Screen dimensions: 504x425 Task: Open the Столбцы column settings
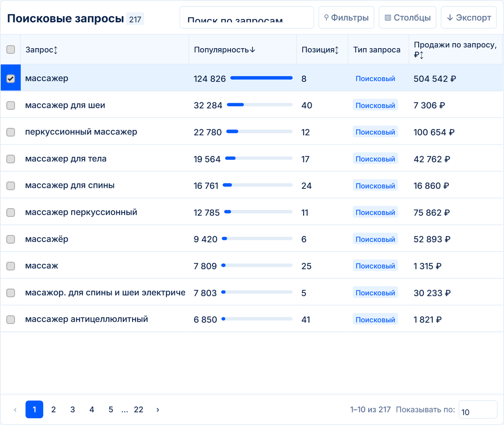[407, 18]
